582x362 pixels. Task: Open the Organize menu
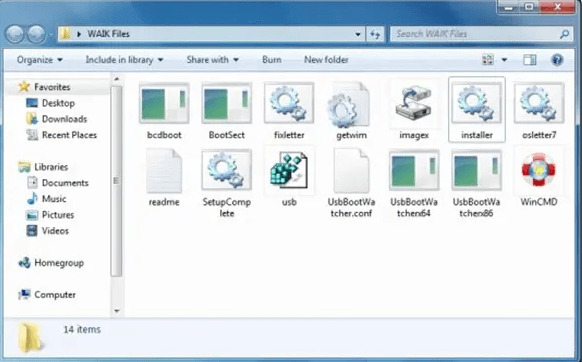[x=39, y=60]
